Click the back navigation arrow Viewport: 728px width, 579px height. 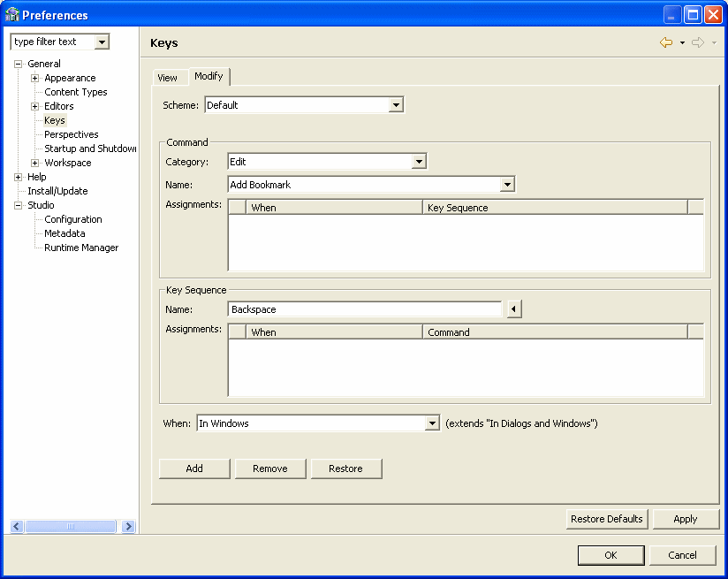[x=665, y=41]
